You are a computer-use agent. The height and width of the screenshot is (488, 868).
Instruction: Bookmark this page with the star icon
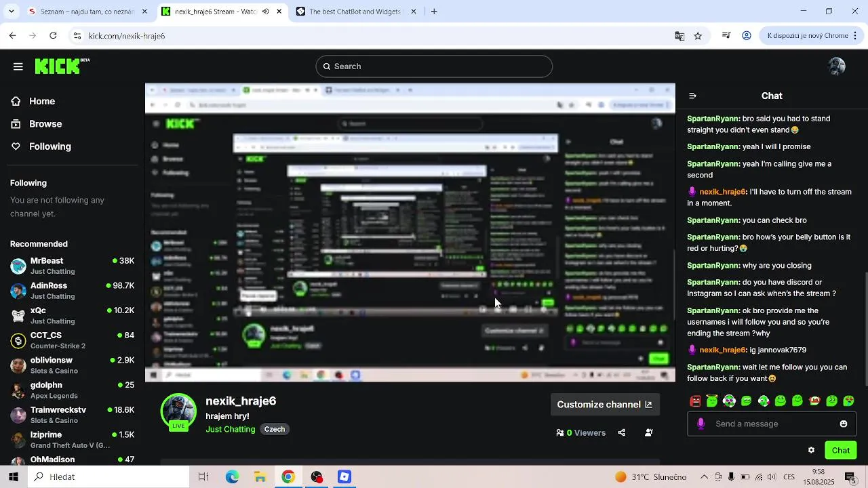pos(698,36)
